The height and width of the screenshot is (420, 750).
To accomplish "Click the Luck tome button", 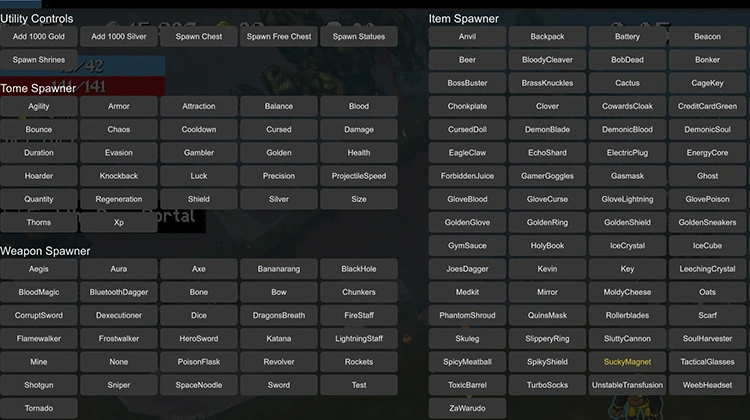I will pyautogui.click(x=199, y=176).
